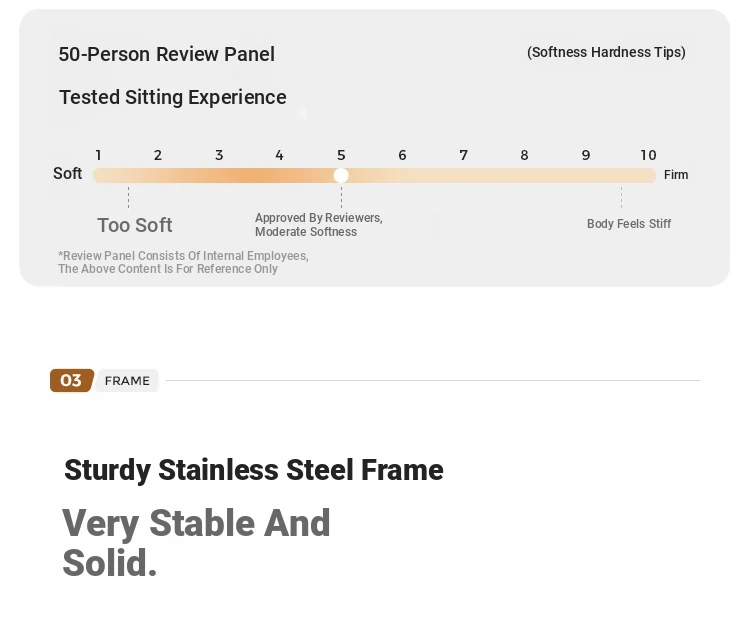The image size is (750, 618).
Task: Click the Approved By Reviewers caption
Action: pyautogui.click(x=319, y=224)
